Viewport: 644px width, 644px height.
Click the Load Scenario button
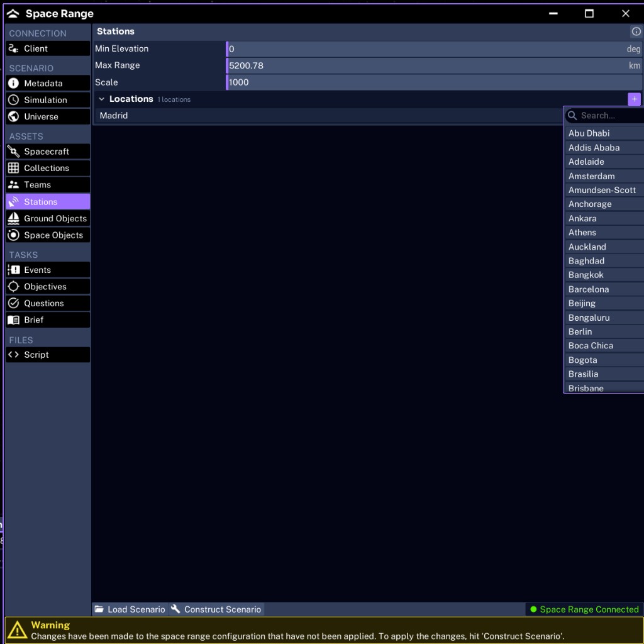click(130, 609)
